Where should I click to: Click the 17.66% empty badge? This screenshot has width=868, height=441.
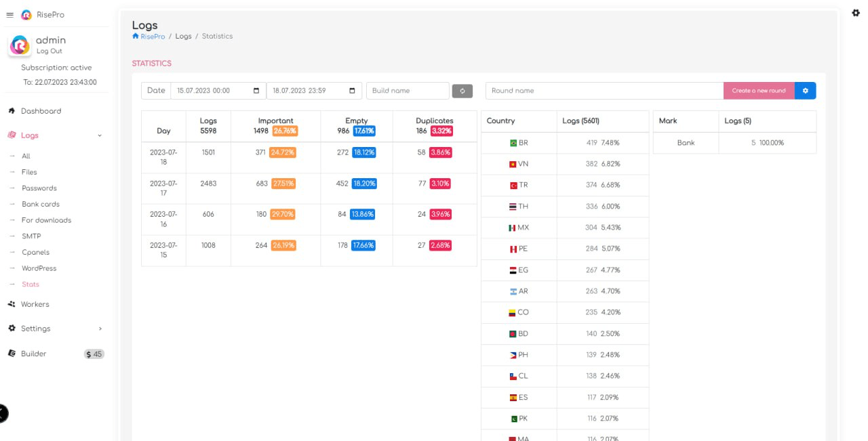[363, 245]
